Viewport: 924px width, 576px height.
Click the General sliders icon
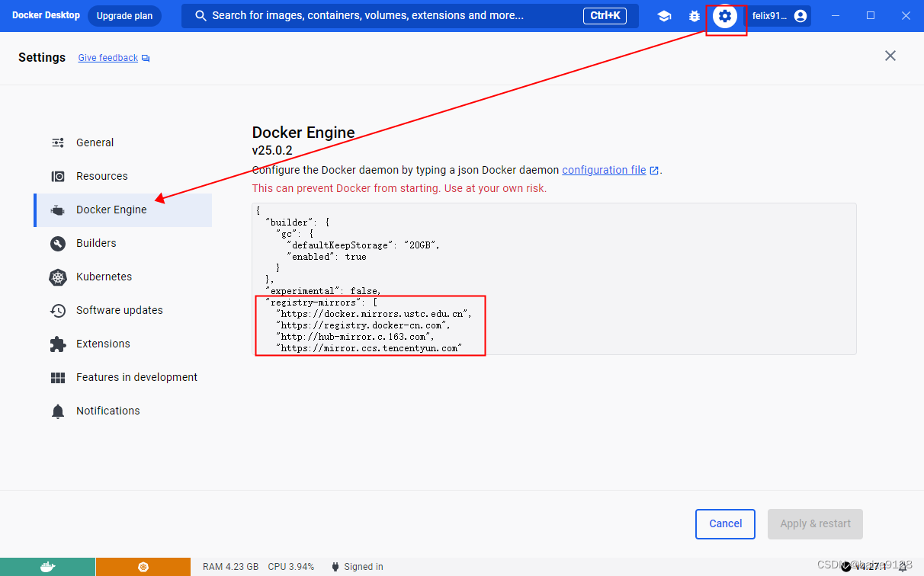click(58, 142)
